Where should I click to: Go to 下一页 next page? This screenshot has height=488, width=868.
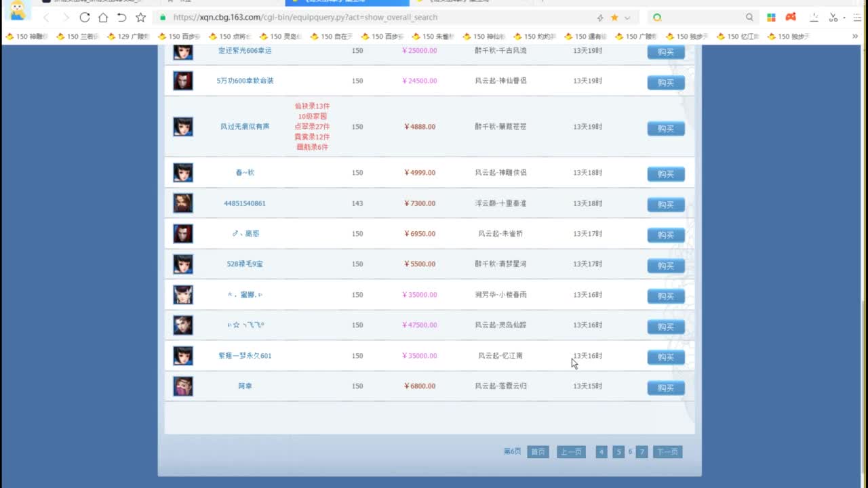(667, 452)
